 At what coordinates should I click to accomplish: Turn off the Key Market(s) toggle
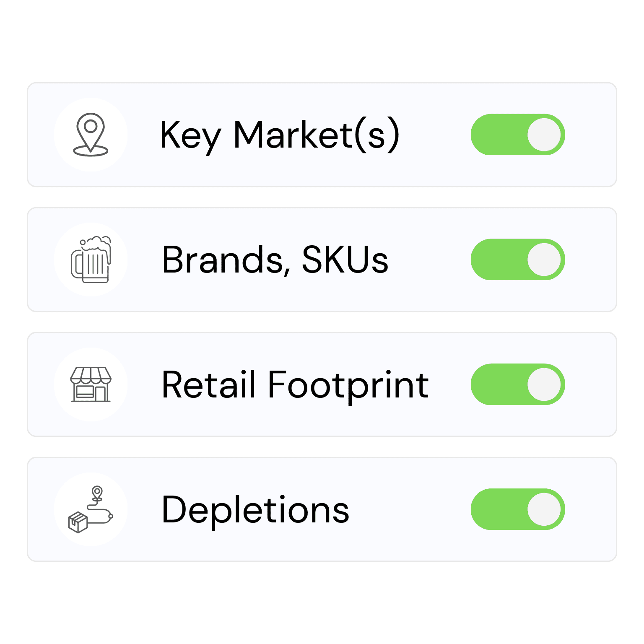[x=517, y=135]
